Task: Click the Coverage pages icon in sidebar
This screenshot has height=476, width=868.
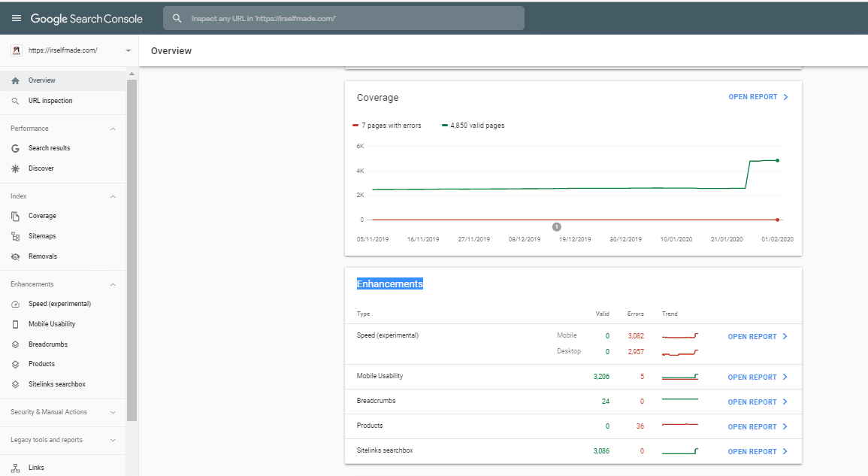Action: 16,216
